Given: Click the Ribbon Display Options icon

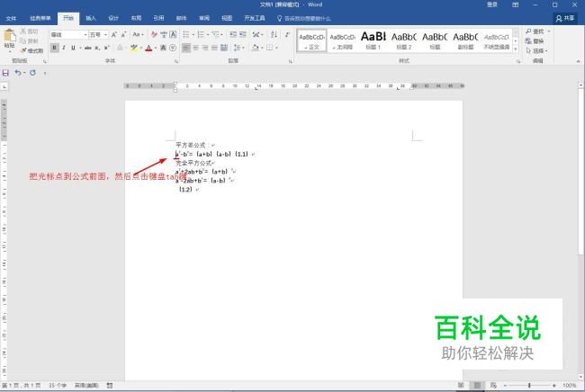Looking at the screenshot, I should [x=515, y=4].
